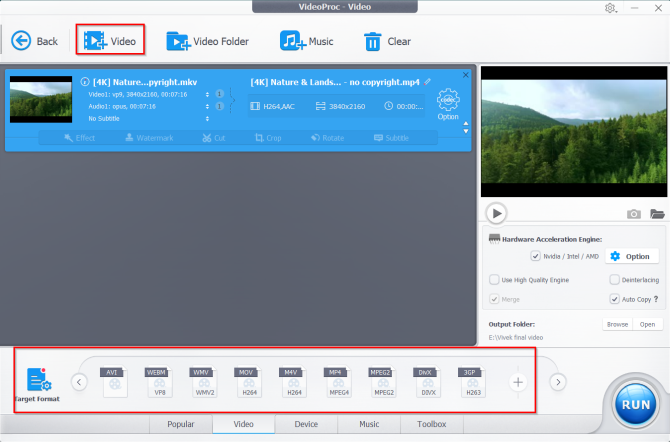Select MP4 MPEG4 format
This screenshot has height=442, width=670.
tap(338, 382)
